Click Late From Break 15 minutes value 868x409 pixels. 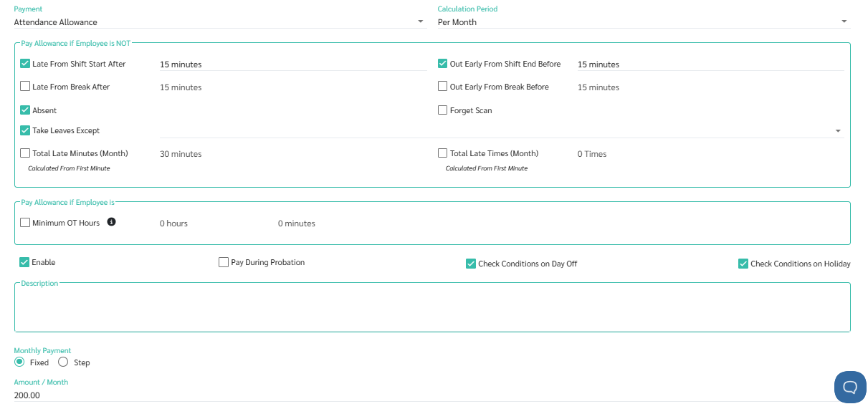[x=181, y=87]
